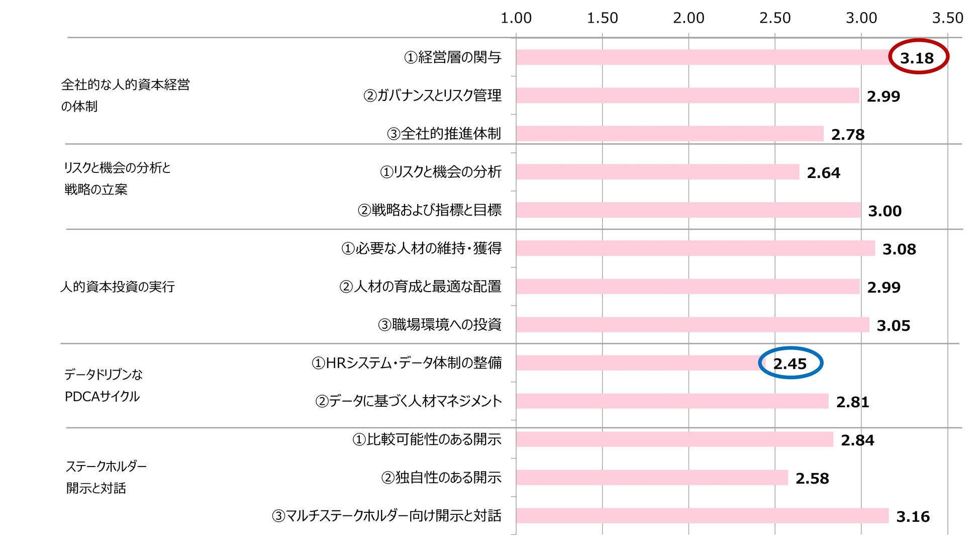Viewport: 980px width, 549px height.
Task: Click the データに基づく人材マネジメント bar
Action: [x=672, y=401]
